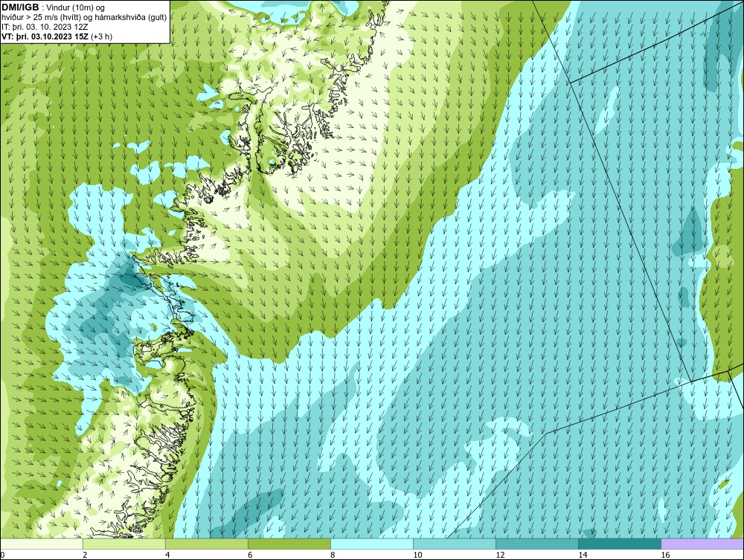Click the legend label '0'

click(x=2, y=555)
